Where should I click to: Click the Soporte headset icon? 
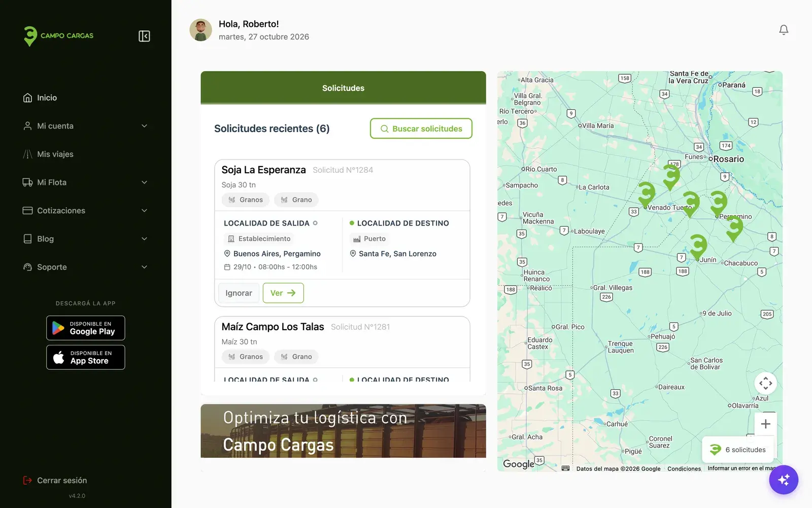pos(27,267)
